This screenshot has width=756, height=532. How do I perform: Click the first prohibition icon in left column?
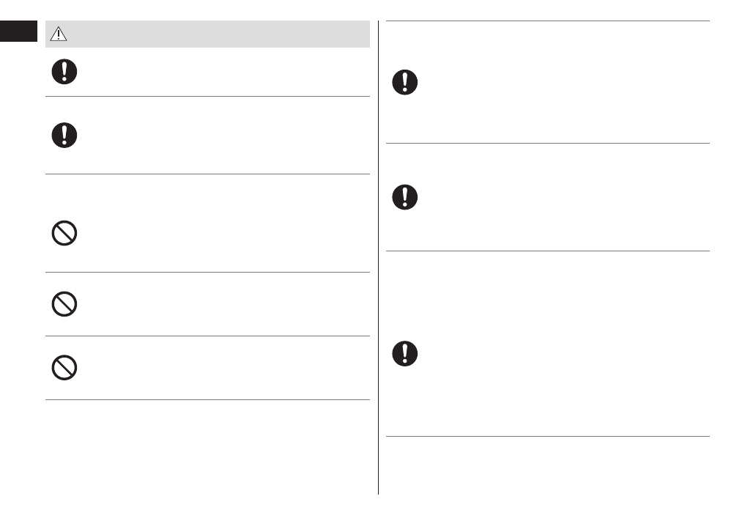64,233
